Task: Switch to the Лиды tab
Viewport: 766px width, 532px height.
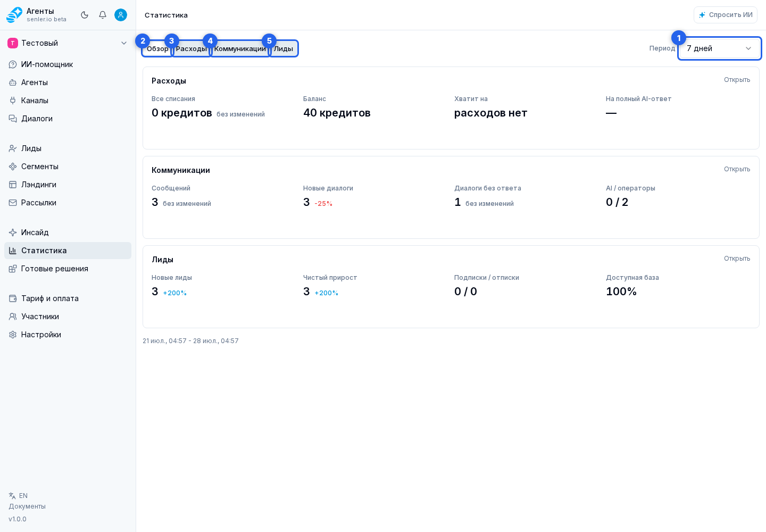Action: pos(284,48)
